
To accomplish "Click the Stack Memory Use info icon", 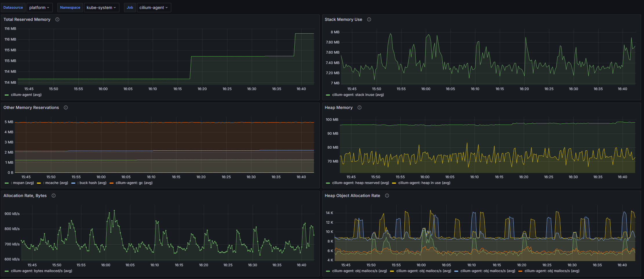I will pyautogui.click(x=369, y=19).
